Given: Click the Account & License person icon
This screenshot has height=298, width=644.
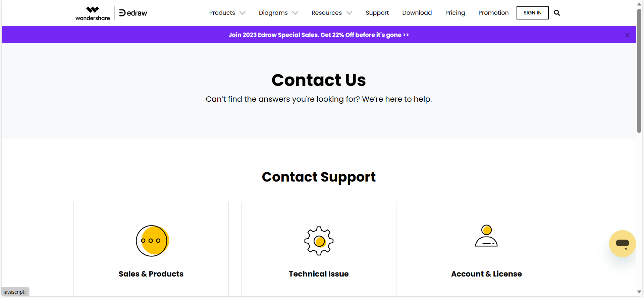Looking at the screenshot, I should pos(486,236).
